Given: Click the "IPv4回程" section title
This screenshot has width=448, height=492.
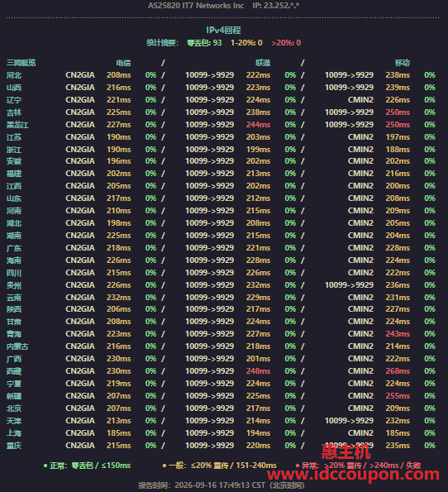Looking at the screenshot, I should pyautogui.click(x=224, y=30).
